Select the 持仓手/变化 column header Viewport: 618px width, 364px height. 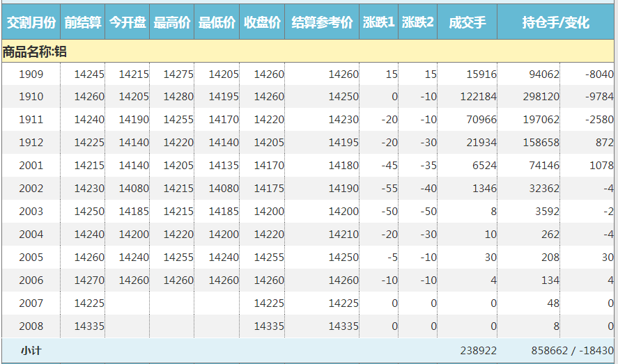point(555,22)
